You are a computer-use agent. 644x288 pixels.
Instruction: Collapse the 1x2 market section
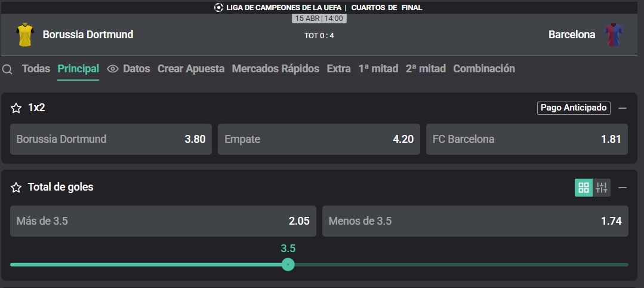[x=623, y=108]
